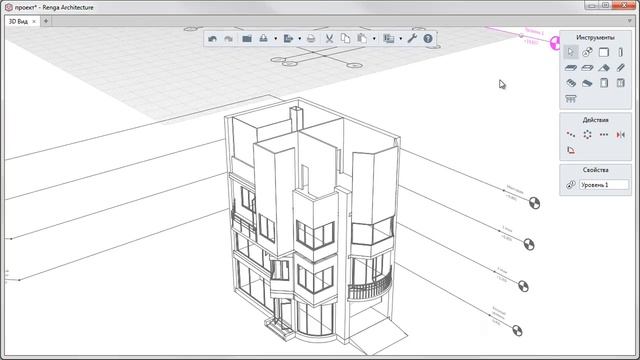Select the Window tool
This screenshot has width=640, height=360.
click(620, 83)
